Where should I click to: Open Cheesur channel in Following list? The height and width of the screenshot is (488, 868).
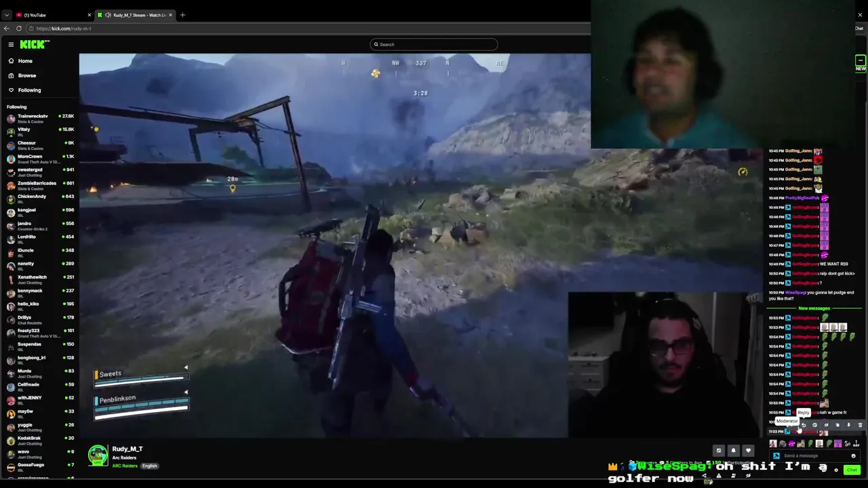click(41, 145)
